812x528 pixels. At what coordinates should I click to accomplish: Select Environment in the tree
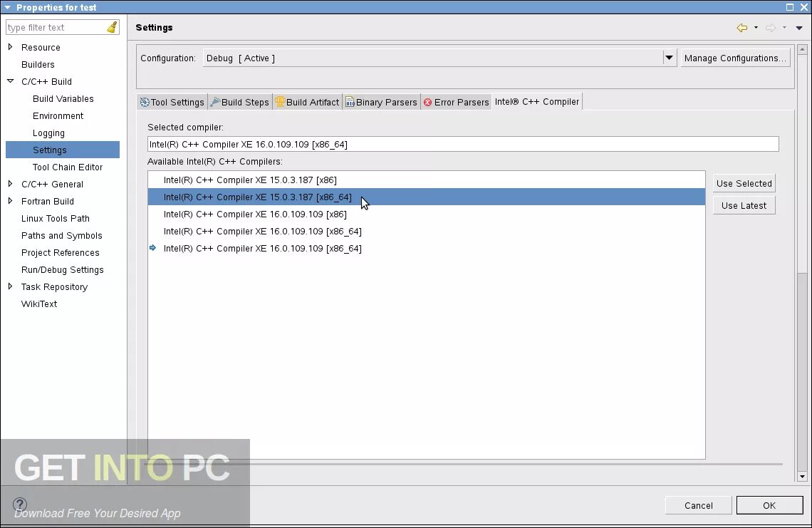point(58,115)
